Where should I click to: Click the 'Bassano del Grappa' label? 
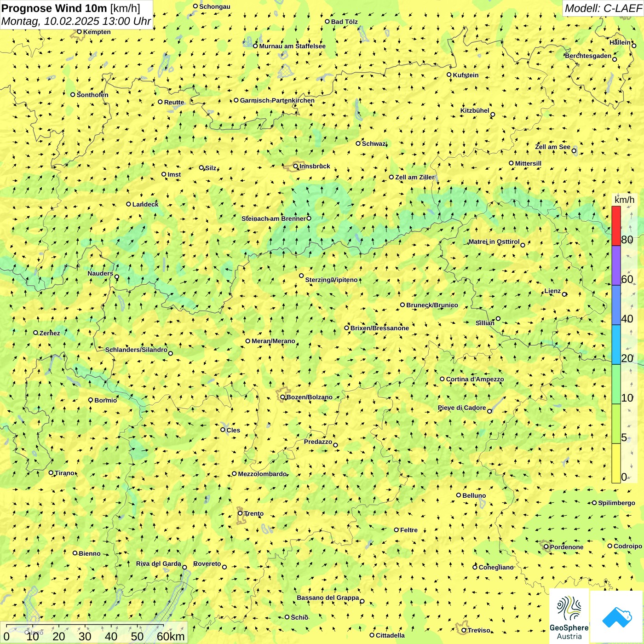328,598
